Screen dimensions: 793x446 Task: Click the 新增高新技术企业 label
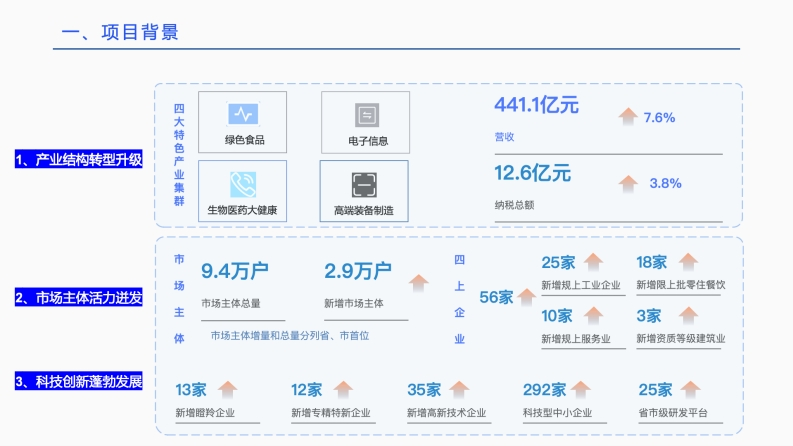[x=447, y=413]
